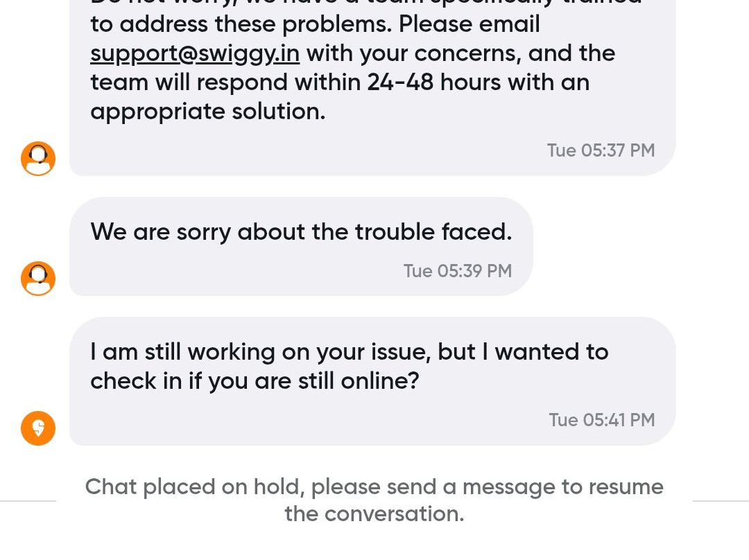This screenshot has height=560, width=749.
Task: Click the "Tue 05:41 PM" timestamp
Action: [x=601, y=420]
